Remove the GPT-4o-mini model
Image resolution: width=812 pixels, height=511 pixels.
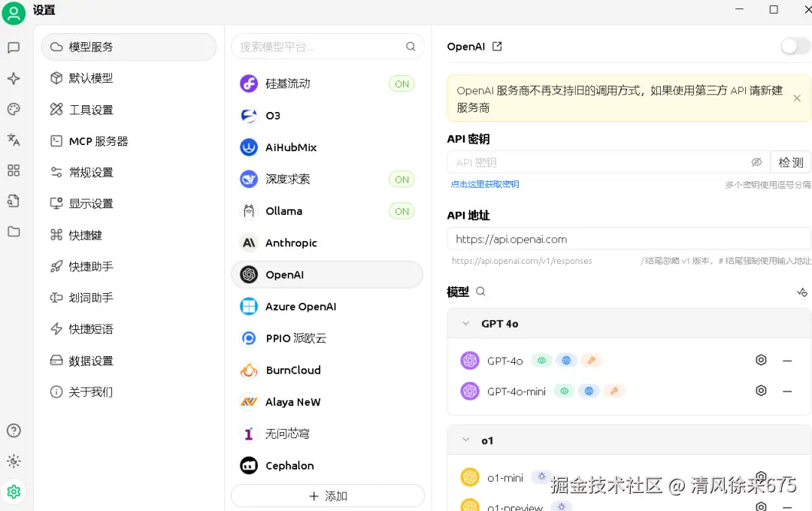[787, 392]
